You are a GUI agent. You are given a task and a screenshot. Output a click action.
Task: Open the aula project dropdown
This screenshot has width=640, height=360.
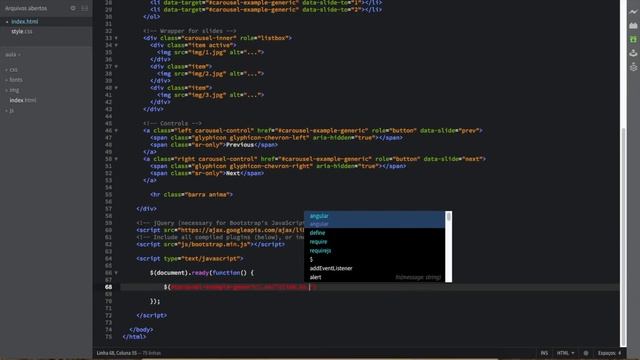pos(13,55)
